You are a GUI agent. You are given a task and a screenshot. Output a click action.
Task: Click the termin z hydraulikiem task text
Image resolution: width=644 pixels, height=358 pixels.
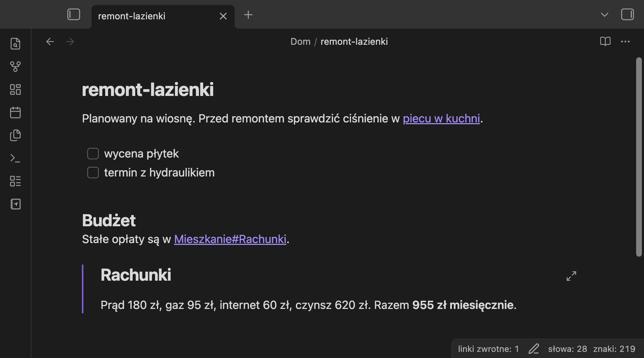159,173
